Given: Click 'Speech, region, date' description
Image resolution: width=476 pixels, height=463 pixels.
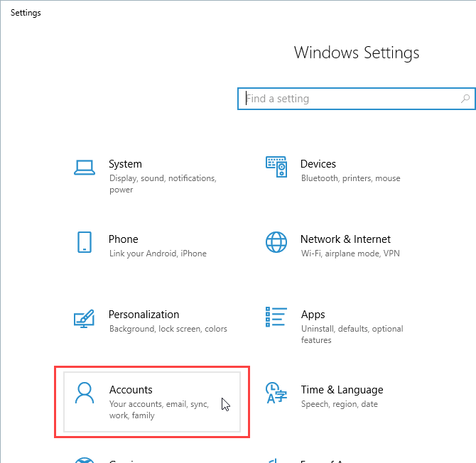Looking at the screenshot, I should (x=340, y=404).
